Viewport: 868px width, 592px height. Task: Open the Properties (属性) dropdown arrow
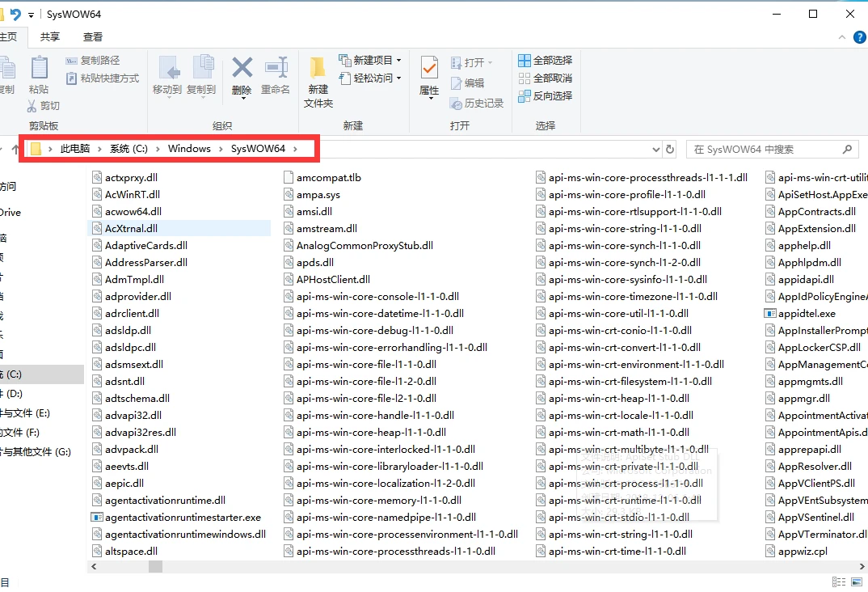tap(430, 98)
